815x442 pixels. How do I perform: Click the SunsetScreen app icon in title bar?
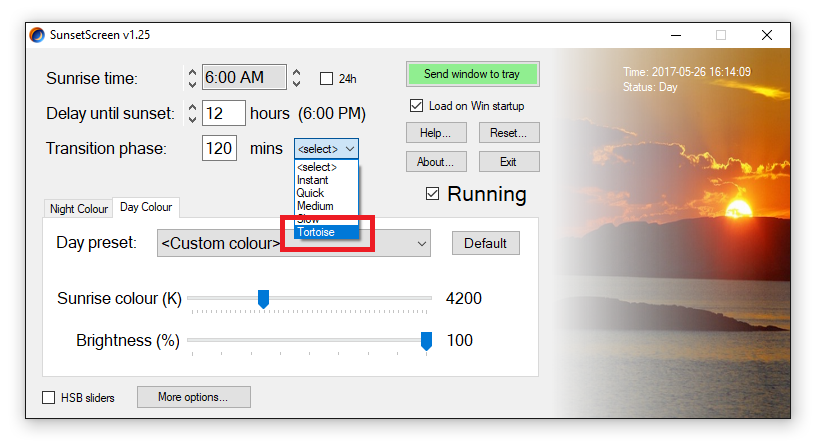tap(37, 35)
